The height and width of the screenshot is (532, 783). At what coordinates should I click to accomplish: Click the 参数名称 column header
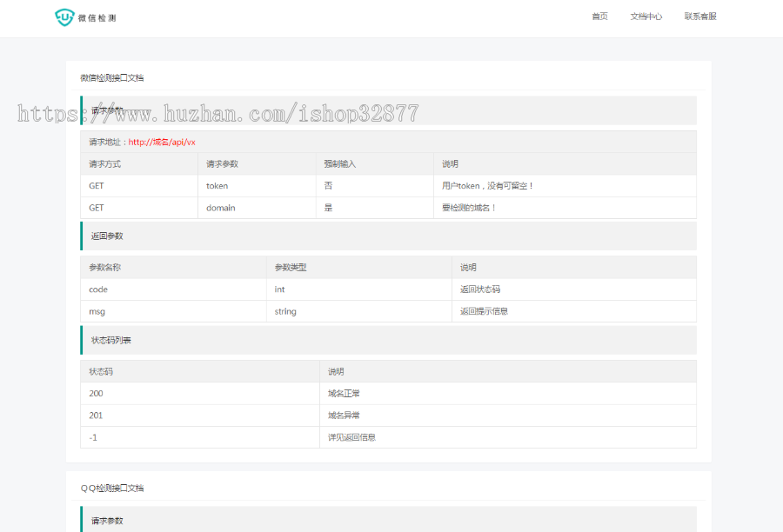point(173,268)
